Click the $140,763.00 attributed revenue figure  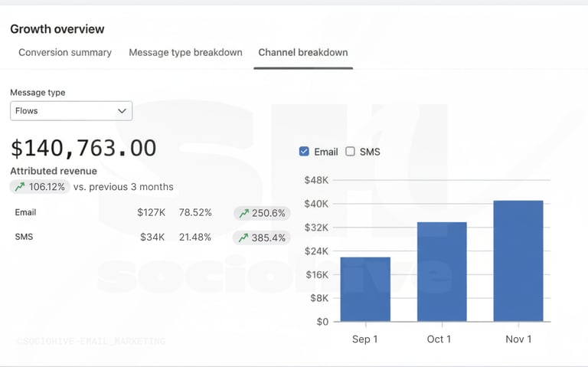pos(83,148)
